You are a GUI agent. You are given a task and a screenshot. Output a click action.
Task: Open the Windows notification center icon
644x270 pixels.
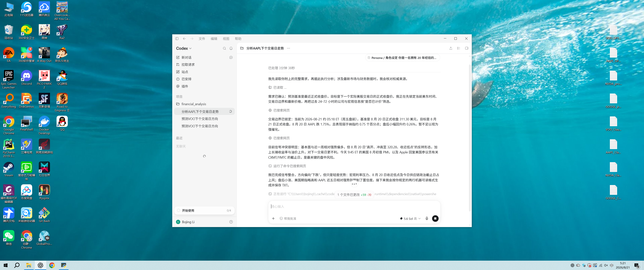(x=637, y=265)
